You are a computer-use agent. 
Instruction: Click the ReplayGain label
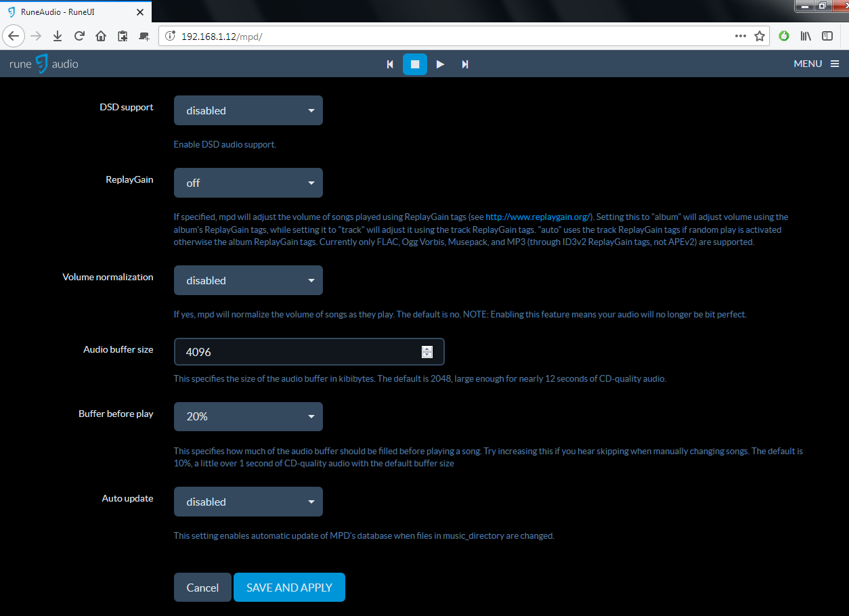[129, 179]
